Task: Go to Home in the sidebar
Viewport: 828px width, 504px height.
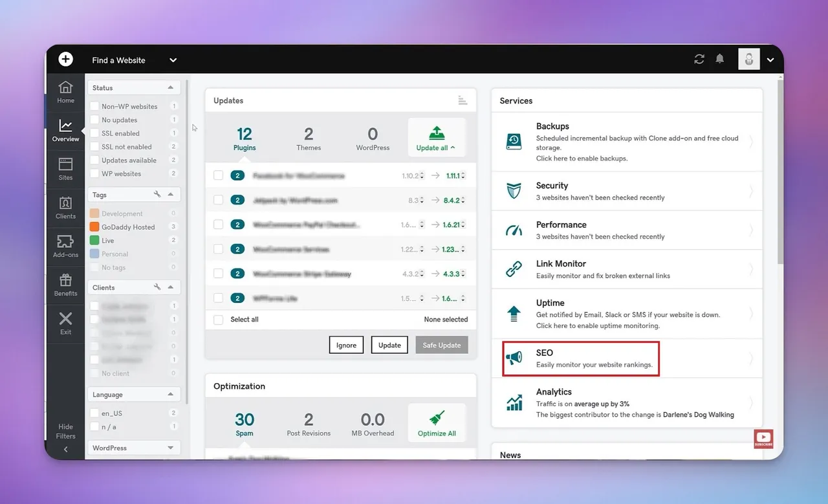Action: pyautogui.click(x=66, y=92)
